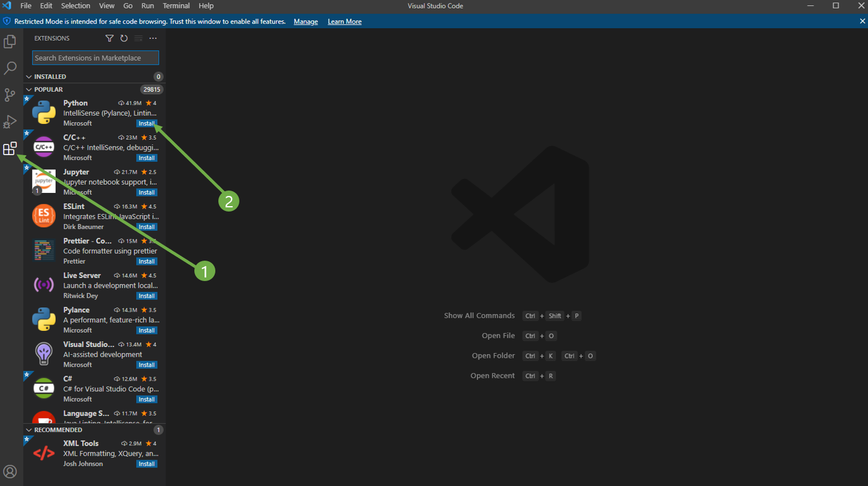The width and height of the screenshot is (868, 486).
Task: Open the Explorer view in activity bar
Action: [x=10, y=42]
